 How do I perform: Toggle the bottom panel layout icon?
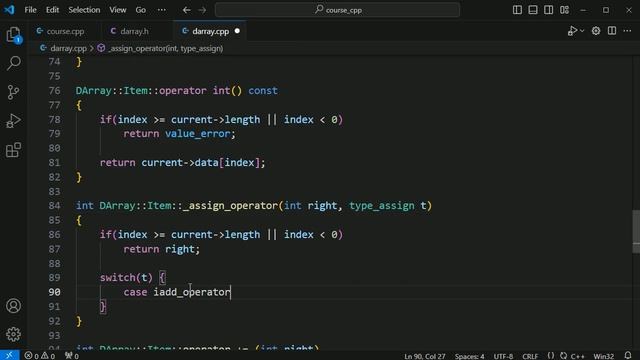(x=533, y=10)
